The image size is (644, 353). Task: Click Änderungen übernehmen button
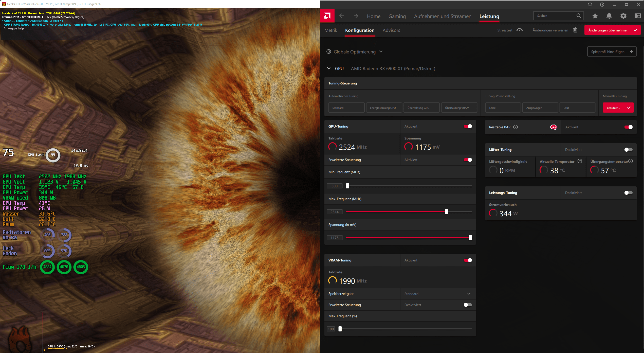coord(612,30)
